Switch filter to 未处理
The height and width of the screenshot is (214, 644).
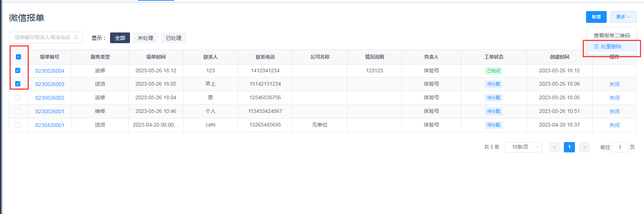[145, 38]
